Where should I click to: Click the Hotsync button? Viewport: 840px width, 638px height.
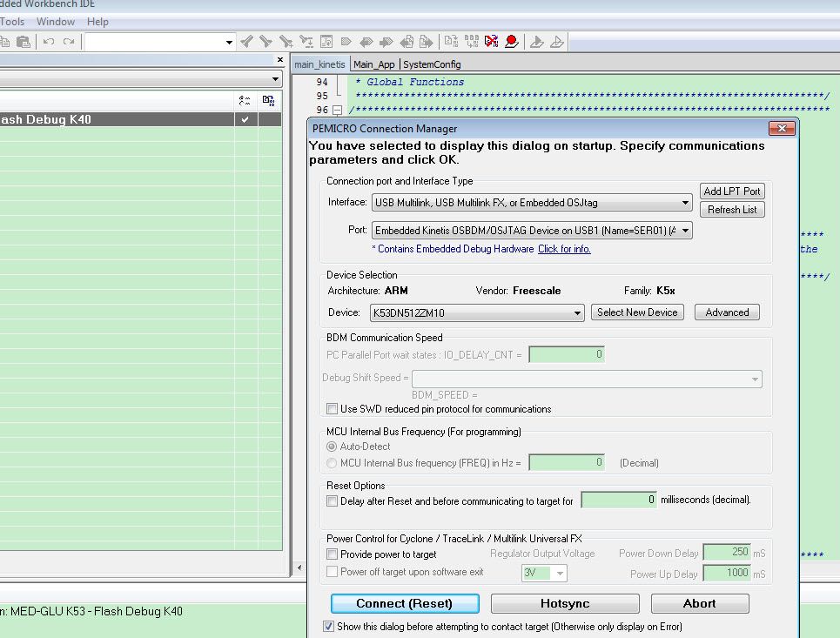[565, 603]
